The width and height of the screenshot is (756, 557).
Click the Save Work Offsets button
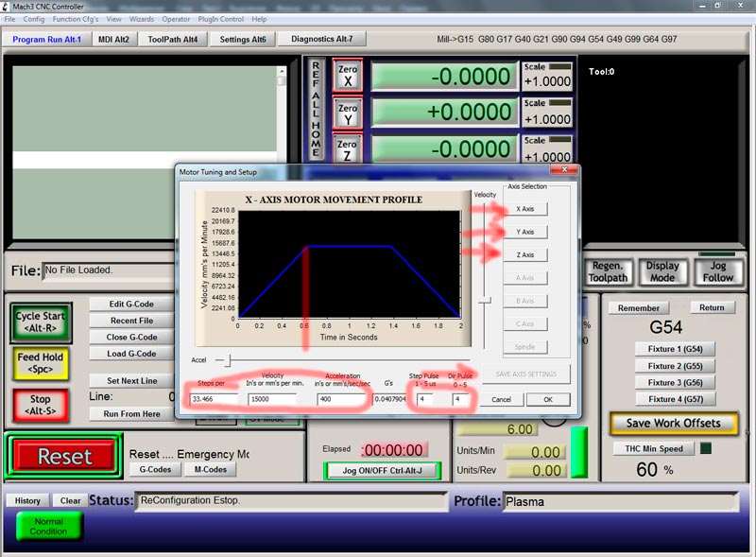tap(674, 424)
